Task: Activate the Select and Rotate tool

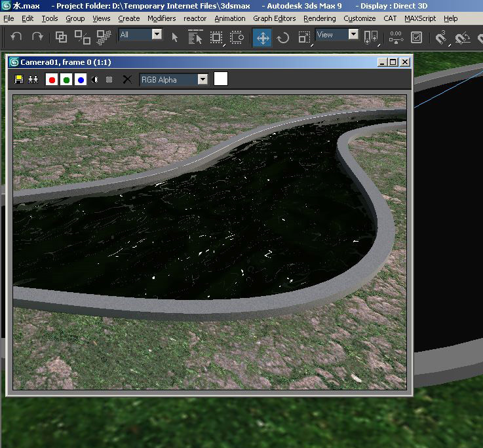Action: coord(283,37)
